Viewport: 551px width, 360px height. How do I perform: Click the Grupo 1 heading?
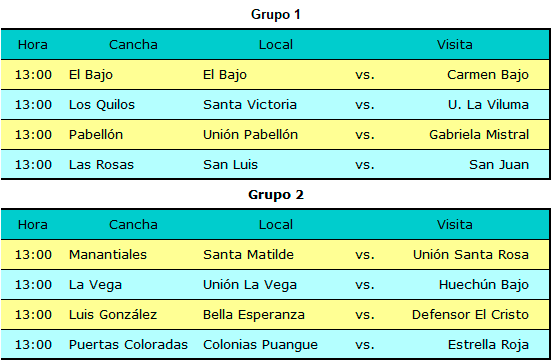(x=276, y=15)
